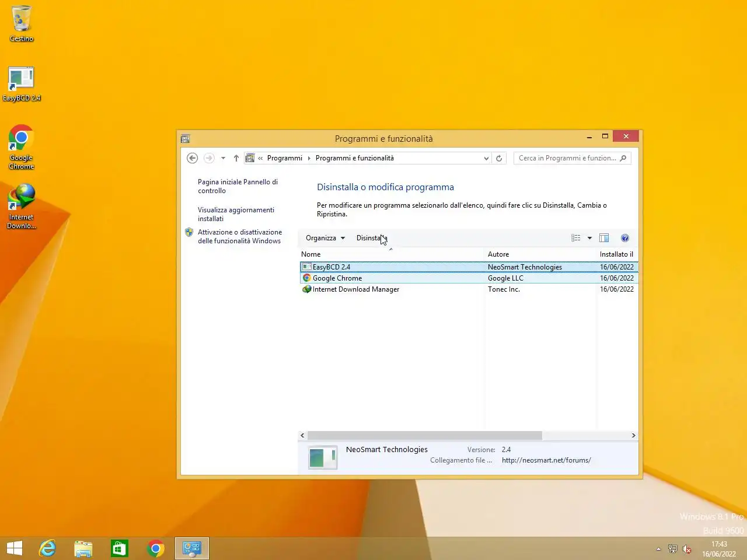This screenshot has width=747, height=560.
Task: Launch Google Chrome from the taskbar
Action: tap(156, 548)
